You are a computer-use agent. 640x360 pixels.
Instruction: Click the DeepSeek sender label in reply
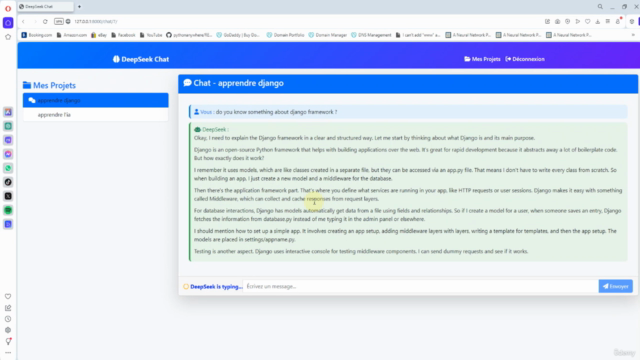[211, 129]
